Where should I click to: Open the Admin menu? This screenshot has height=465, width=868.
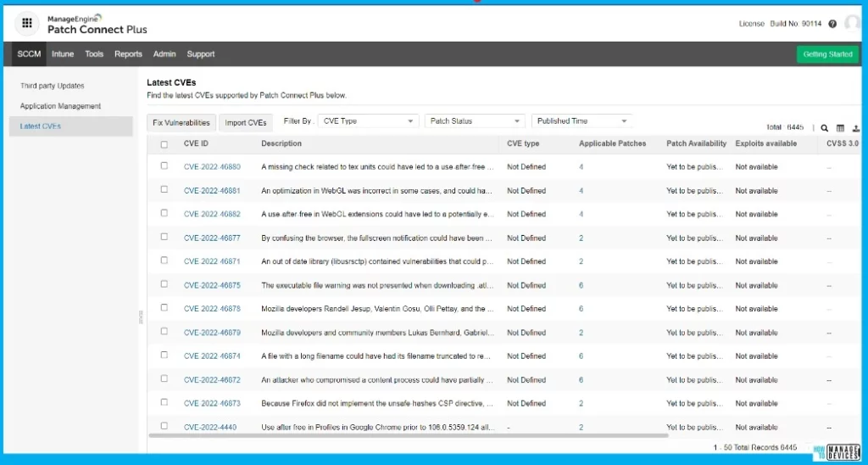point(164,53)
